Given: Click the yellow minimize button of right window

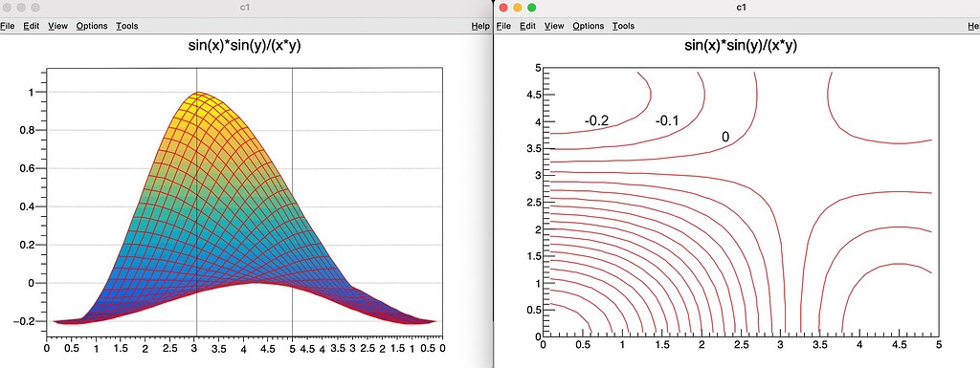Looking at the screenshot, I should (x=517, y=8).
